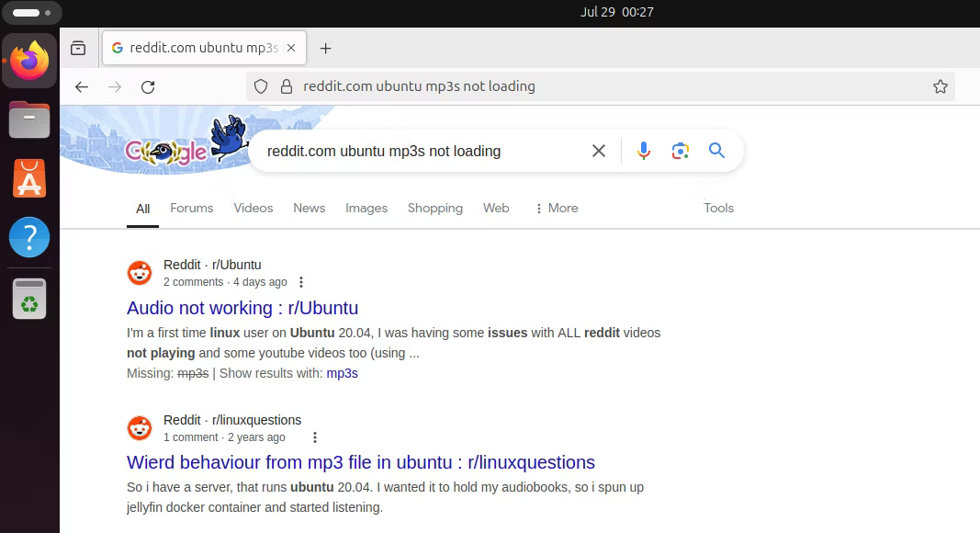Screen dimensions: 980x533
Task: Open a new browser tab
Action: point(325,47)
